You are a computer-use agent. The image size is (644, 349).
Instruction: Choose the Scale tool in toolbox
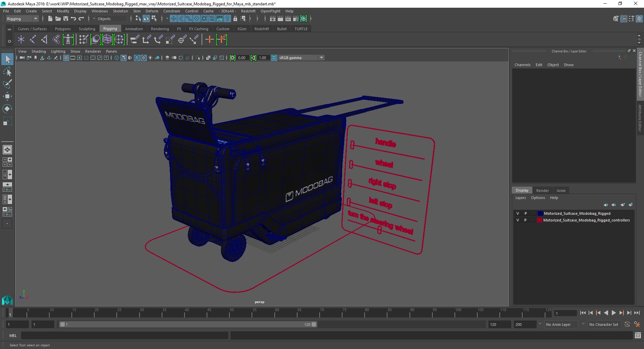pos(7,121)
